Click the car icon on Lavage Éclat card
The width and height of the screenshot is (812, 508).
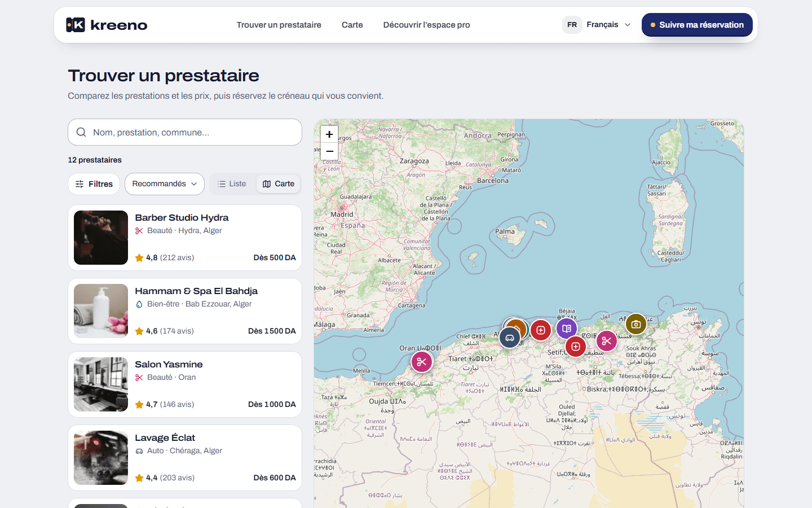point(139,451)
